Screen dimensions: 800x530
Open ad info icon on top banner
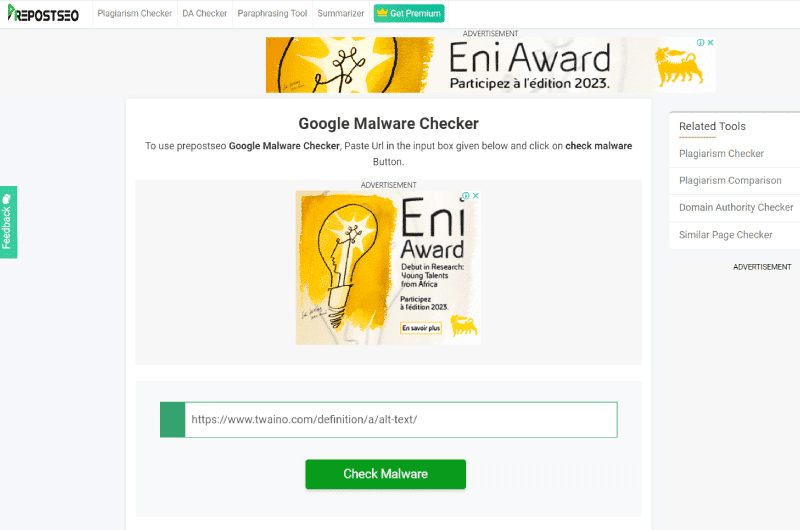click(x=701, y=42)
